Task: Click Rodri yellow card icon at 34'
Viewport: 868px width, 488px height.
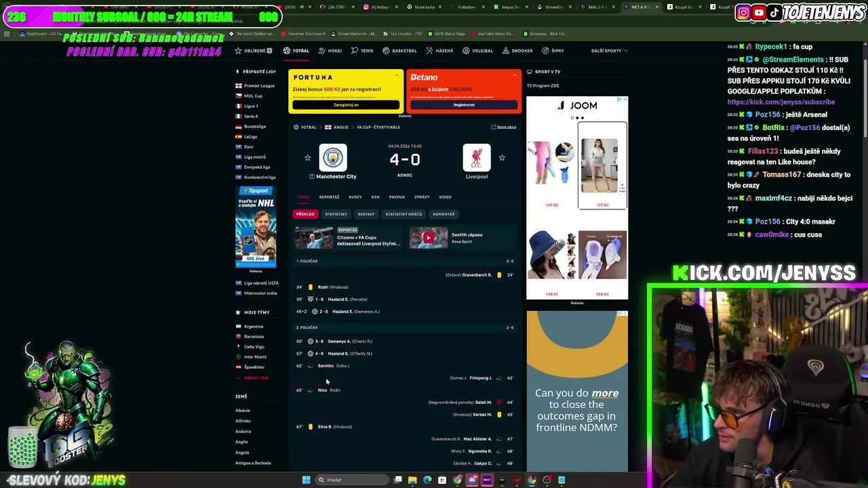Action: pyautogui.click(x=311, y=287)
